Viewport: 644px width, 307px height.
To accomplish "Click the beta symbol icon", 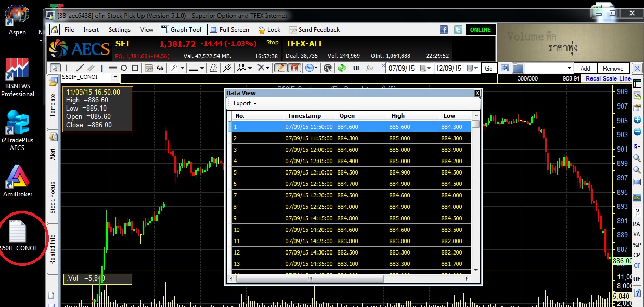I will (x=637, y=213).
